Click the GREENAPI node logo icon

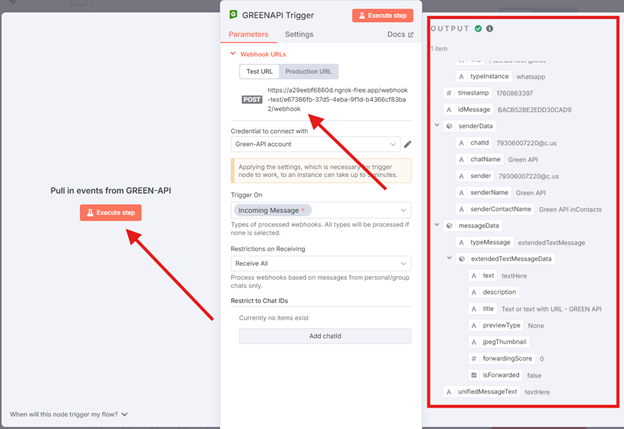click(233, 15)
